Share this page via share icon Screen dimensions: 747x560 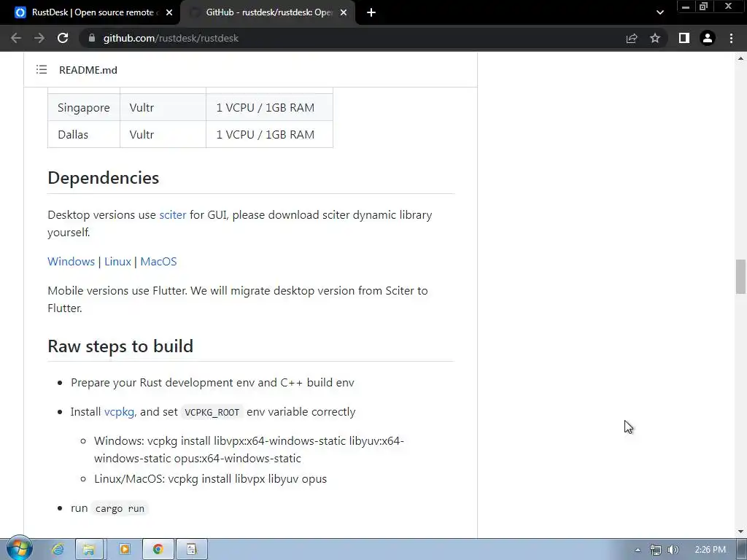pos(632,38)
